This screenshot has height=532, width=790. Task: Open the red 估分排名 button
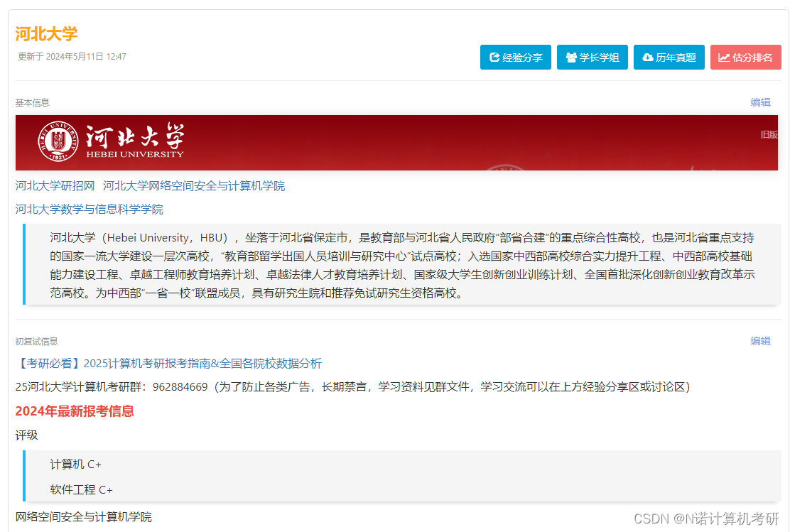tap(746, 58)
